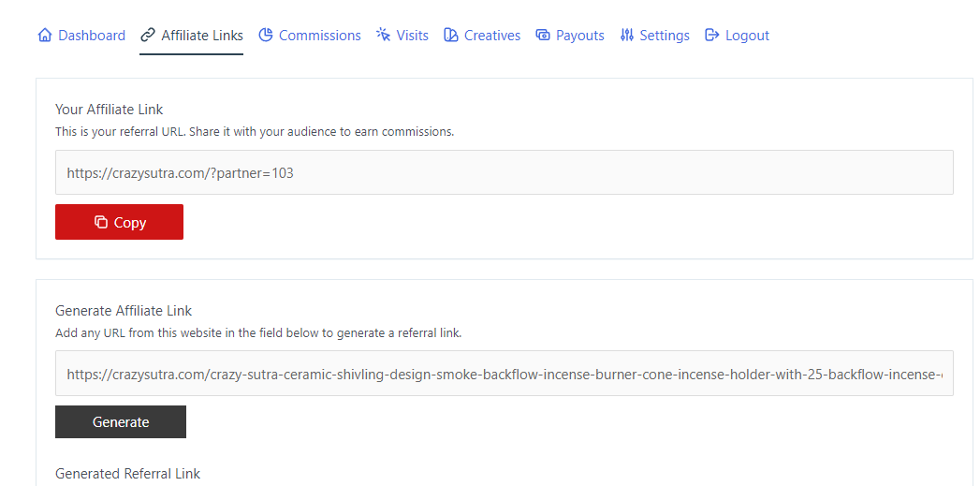Click the clipboard icon inside the Copy button
Image resolution: width=980 pixels, height=486 pixels.
coord(101,223)
